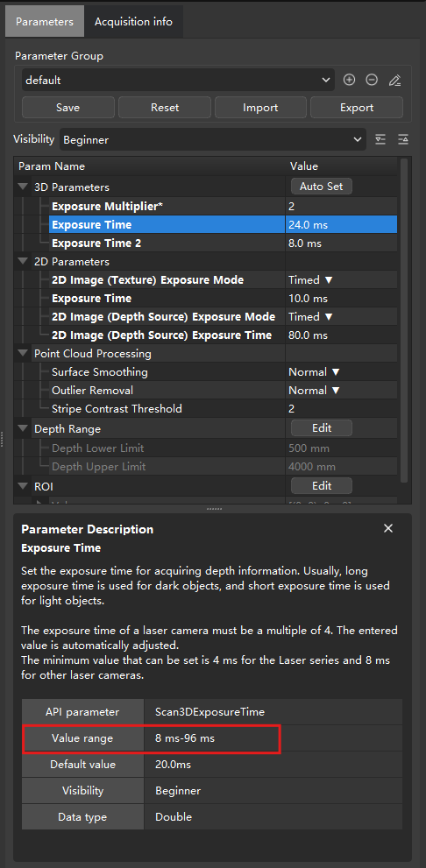Collapse the 3D Parameters section
This screenshot has width=426, height=868.
[x=23, y=187]
